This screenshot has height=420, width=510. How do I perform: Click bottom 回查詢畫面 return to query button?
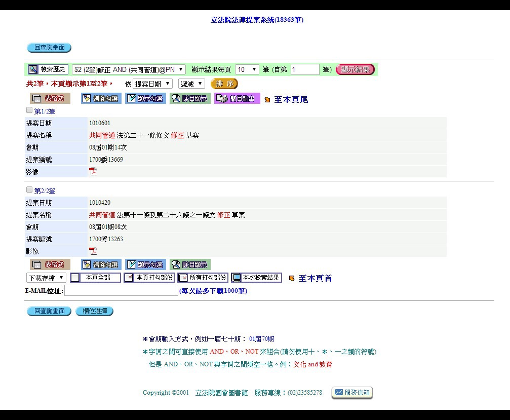tap(49, 311)
